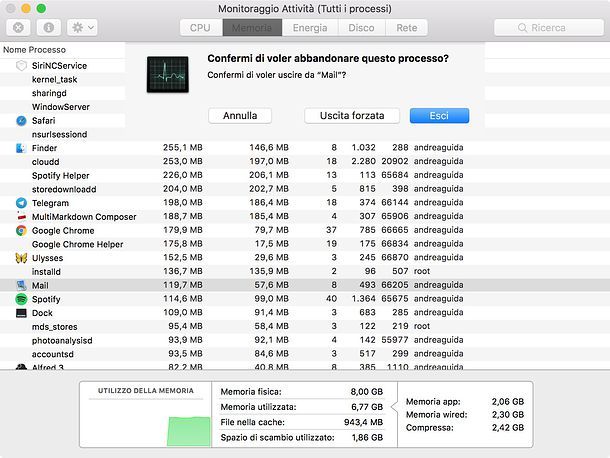Select the Dock process icon
The width and height of the screenshot is (610, 458).
[21, 313]
